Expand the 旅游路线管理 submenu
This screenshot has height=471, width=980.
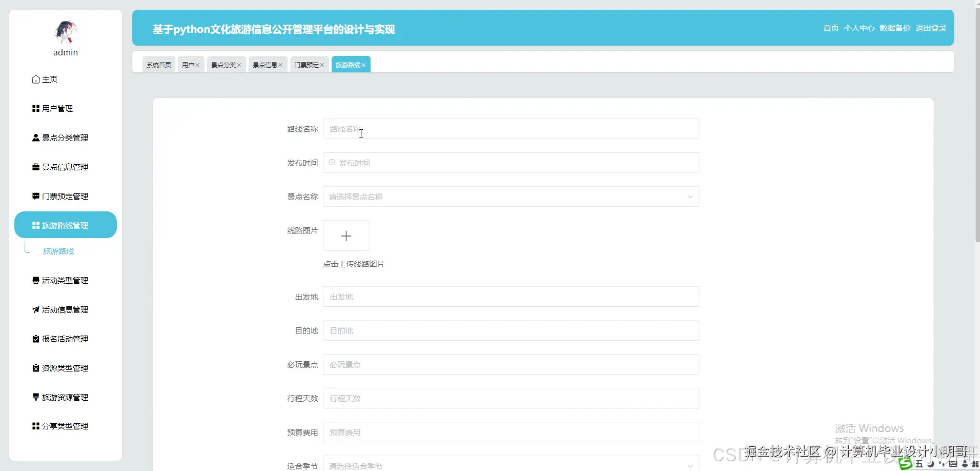click(x=65, y=225)
